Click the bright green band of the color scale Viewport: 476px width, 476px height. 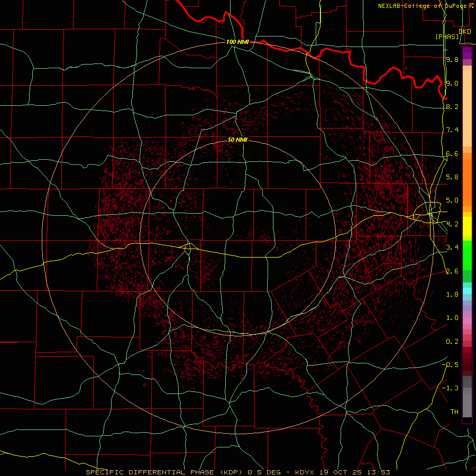467,255
